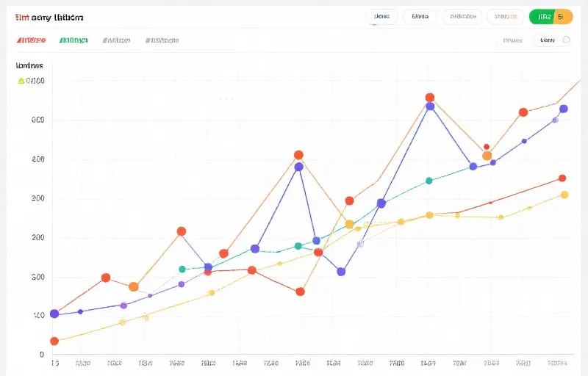Select the second pill button in the top header row
Viewport: 588px width, 376px height.
pyautogui.click(x=420, y=16)
